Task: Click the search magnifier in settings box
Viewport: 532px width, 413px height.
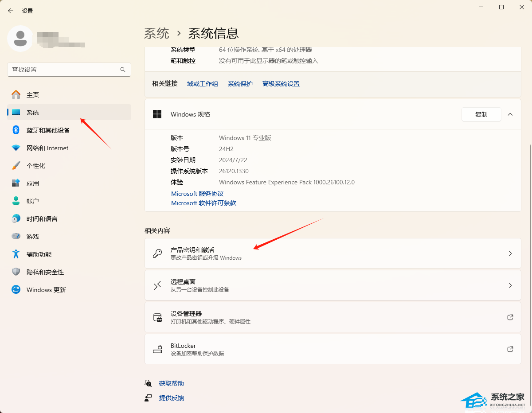Action: click(x=123, y=70)
